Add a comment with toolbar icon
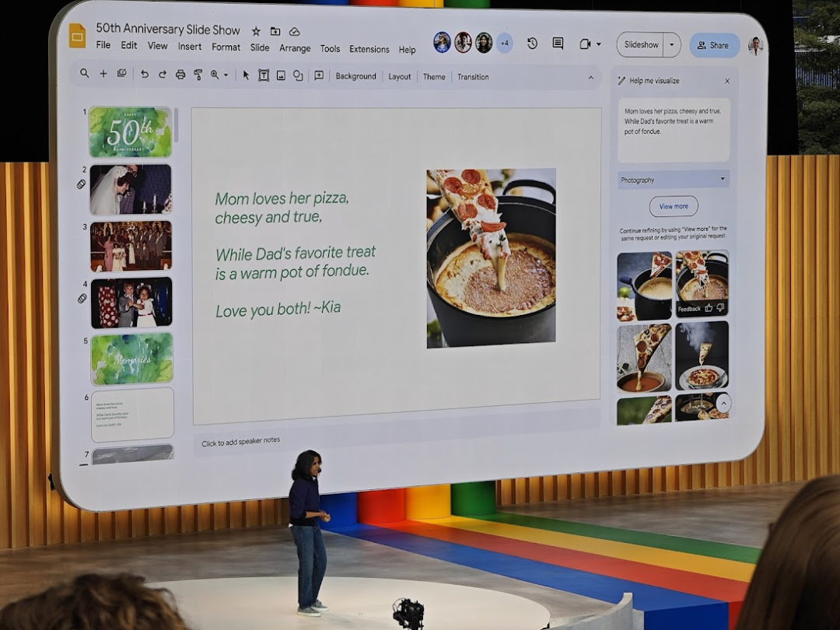840x630 pixels. [319, 75]
